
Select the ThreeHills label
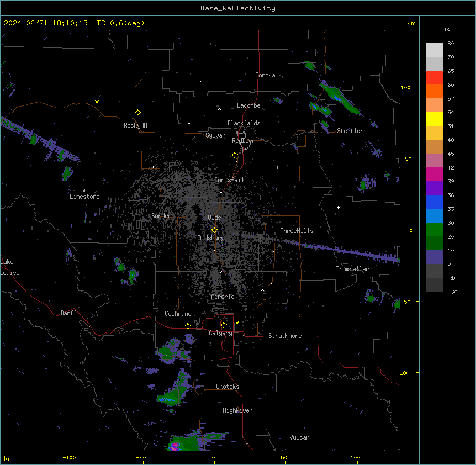coord(297,231)
